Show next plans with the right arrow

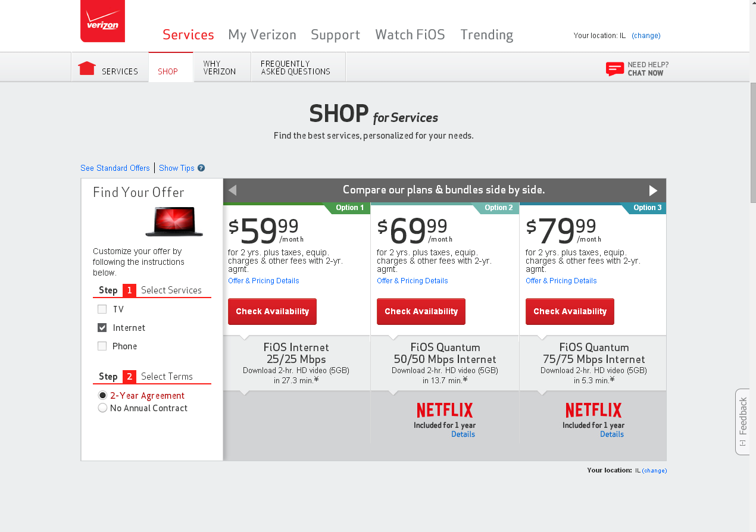pos(653,190)
